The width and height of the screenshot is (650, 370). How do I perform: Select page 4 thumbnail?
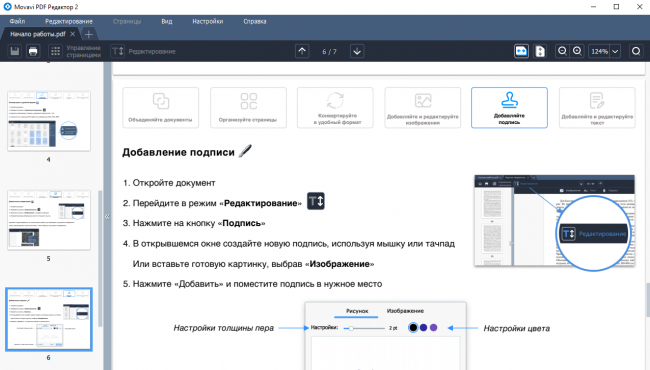49,121
